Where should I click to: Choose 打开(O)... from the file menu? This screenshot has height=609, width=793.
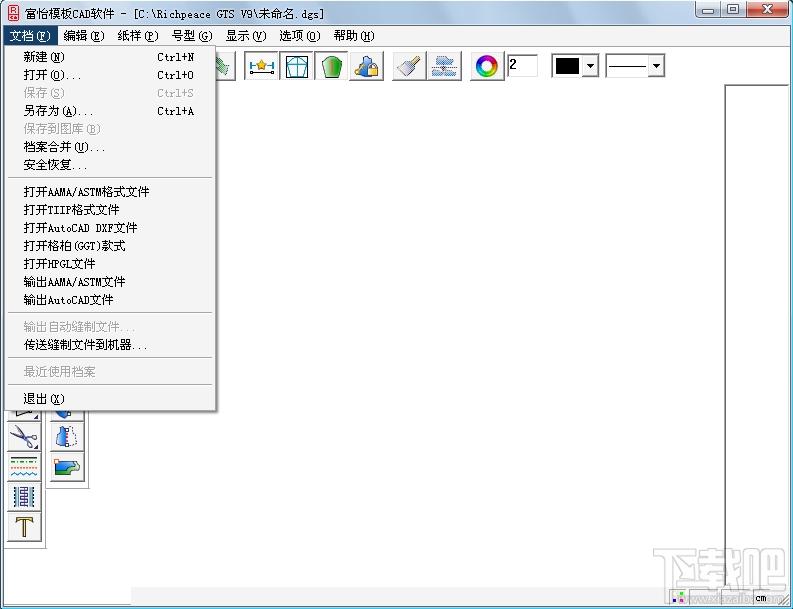[x=110, y=75]
